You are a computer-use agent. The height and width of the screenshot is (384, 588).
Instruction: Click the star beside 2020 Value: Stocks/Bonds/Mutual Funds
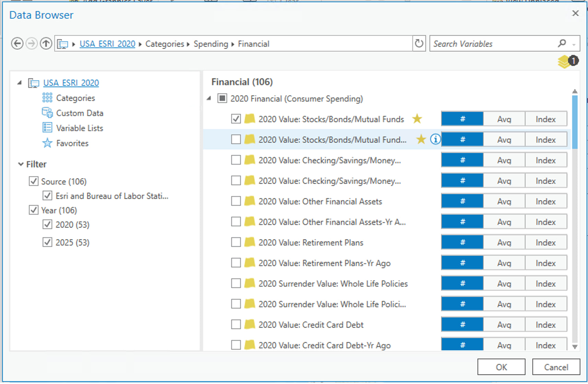click(x=417, y=119)
